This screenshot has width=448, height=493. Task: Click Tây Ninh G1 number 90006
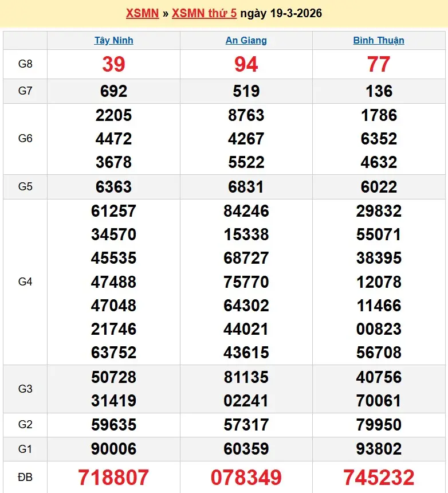[x=113, y=449]
